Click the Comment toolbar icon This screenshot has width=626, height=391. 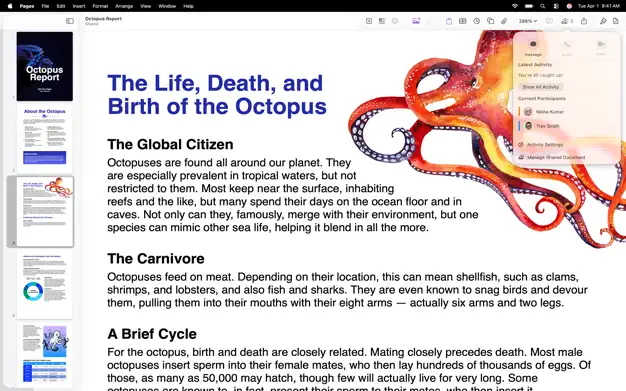(x=549, y=21)
